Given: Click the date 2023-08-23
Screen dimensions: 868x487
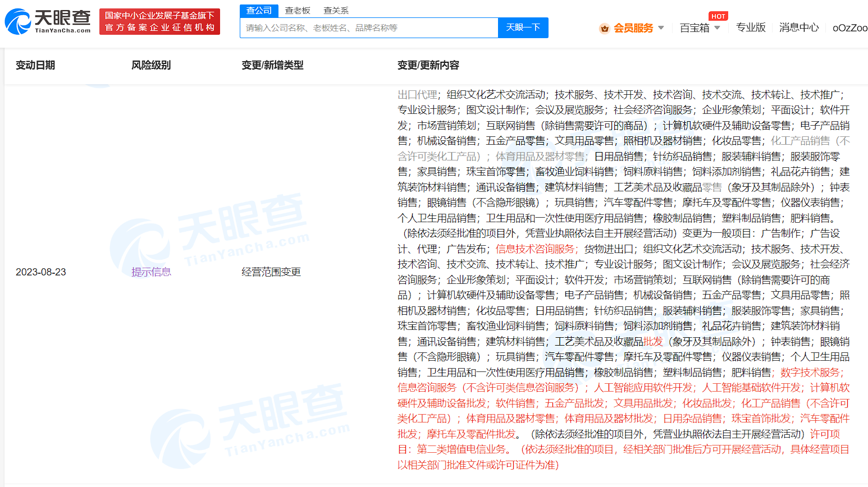Looking at the screenshot, I should (x=41, y=272).
